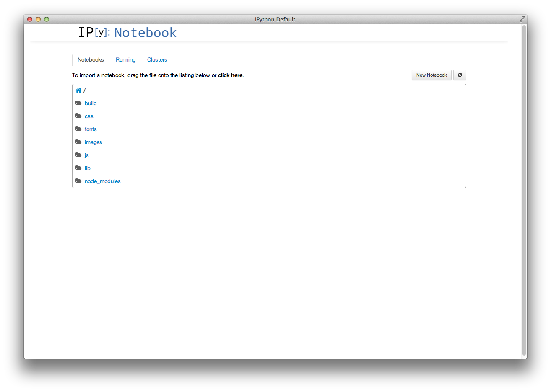The height and width of the screenshot is (392, 551).
Task: Click the red close window button
Action: coord(30,19)
